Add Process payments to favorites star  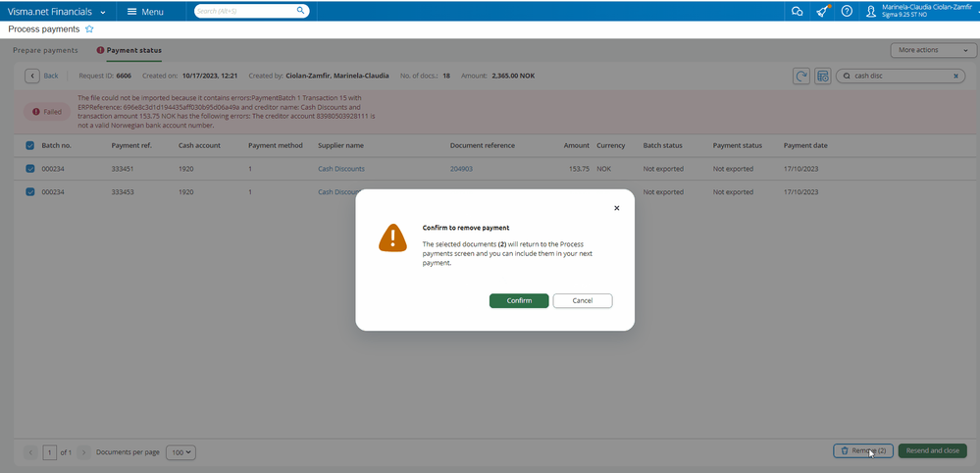click(89, 29)
